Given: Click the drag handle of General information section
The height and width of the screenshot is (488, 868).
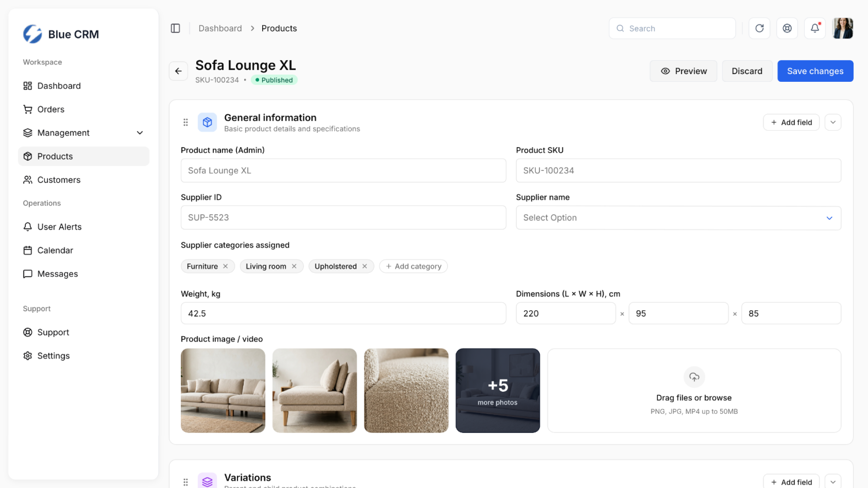Looking at the screenshot, I should coord(185,122).
